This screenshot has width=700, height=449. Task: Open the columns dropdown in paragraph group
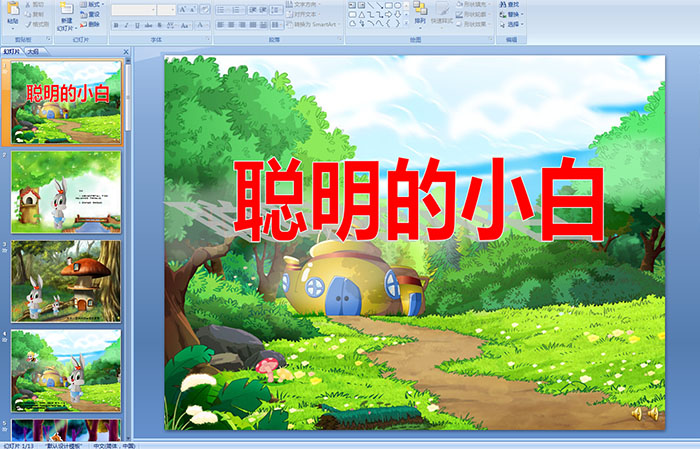[277, 25]
